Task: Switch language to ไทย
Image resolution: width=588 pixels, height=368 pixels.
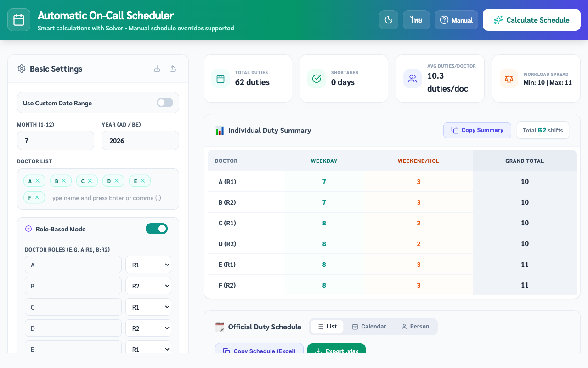Action: point(417,20)
